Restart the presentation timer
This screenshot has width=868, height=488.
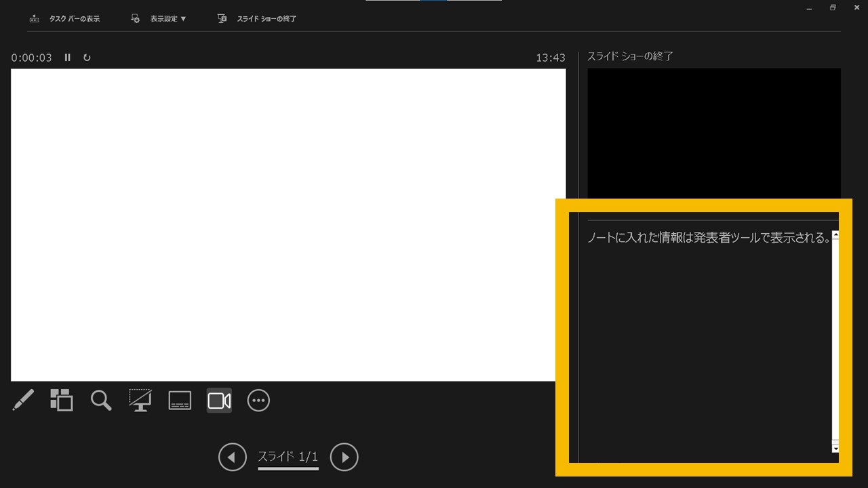(x=87, y=58)
